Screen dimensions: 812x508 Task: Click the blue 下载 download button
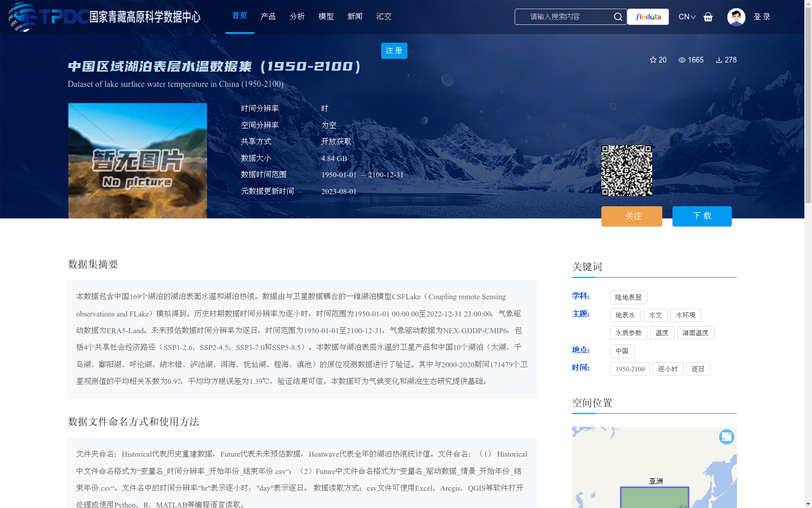click(x=702, y=216)
